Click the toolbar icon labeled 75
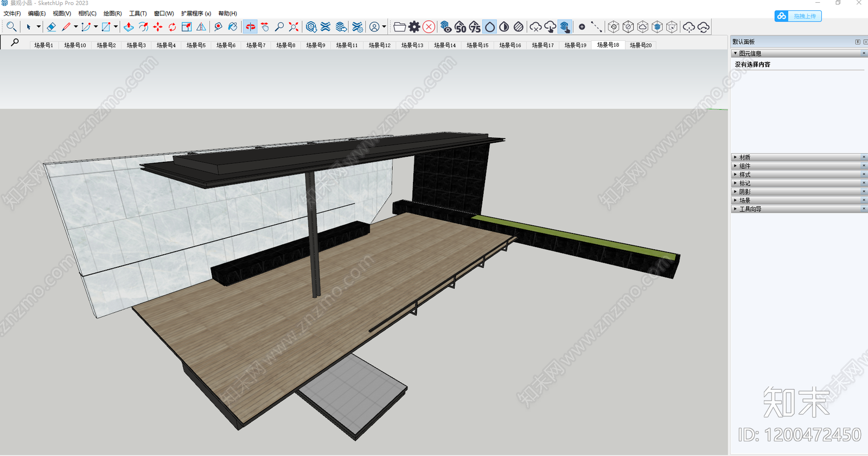Image resolution: width=868 pixels, height=456 pixels. coord(475,27)
